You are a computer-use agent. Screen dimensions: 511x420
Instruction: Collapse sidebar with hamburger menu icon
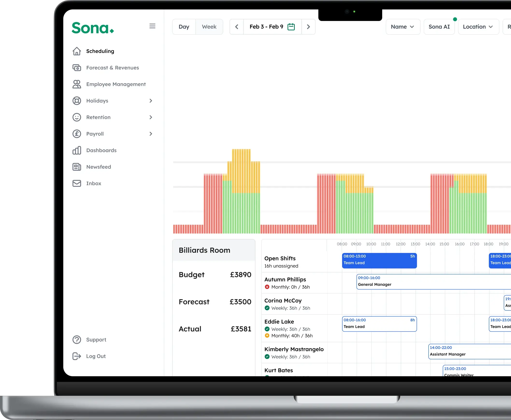(x=152, y=26)
